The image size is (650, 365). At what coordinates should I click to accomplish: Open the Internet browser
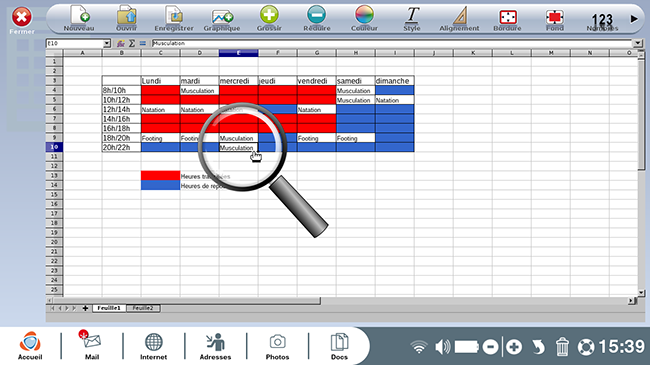click(153, 346)
